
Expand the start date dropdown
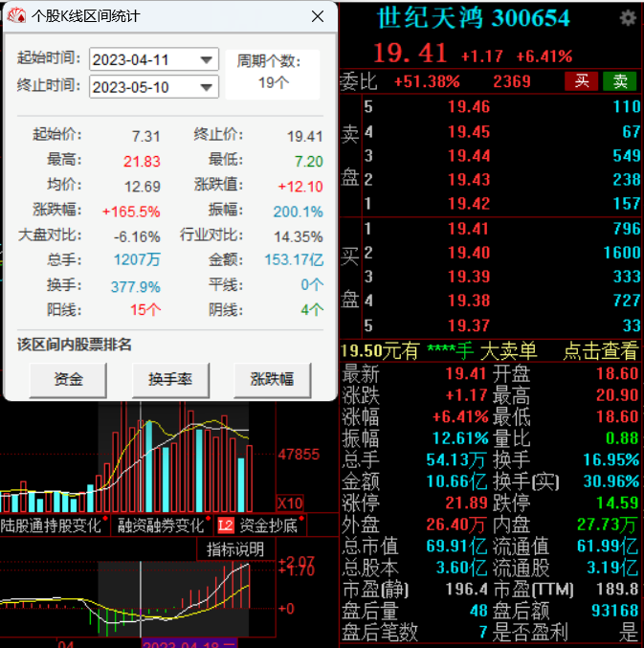[206, 60]
